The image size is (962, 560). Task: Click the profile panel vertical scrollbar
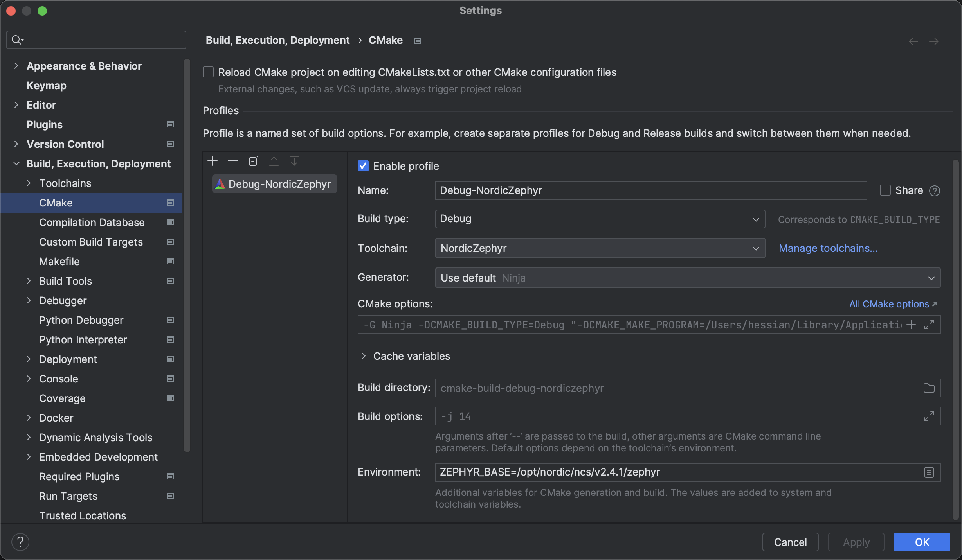956,339
